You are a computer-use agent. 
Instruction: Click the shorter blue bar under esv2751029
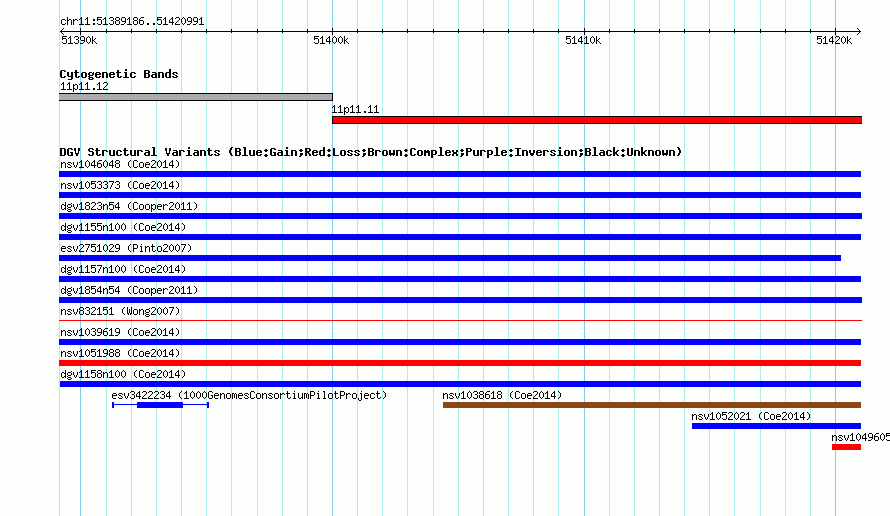click(450, 258)
